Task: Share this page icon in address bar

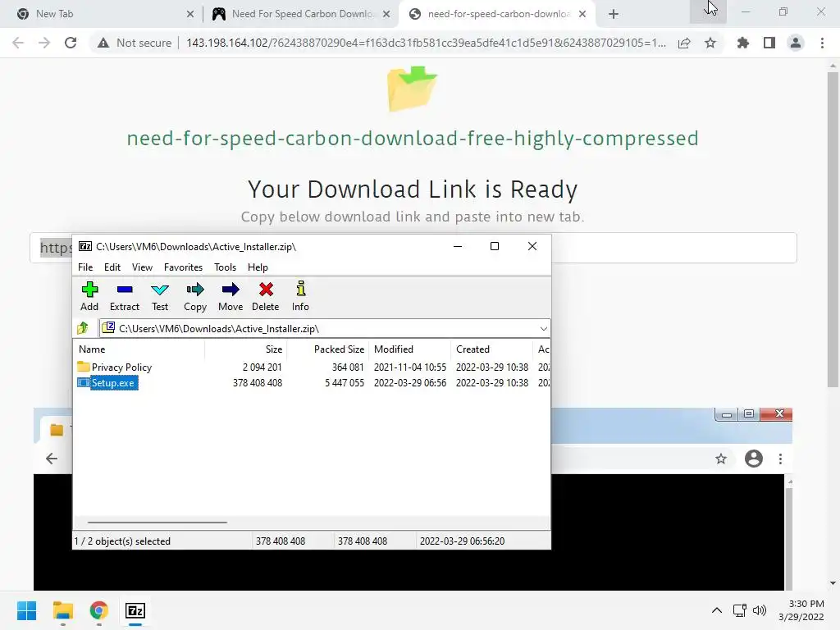Action: pyautogui.click(x=684, y=43)
